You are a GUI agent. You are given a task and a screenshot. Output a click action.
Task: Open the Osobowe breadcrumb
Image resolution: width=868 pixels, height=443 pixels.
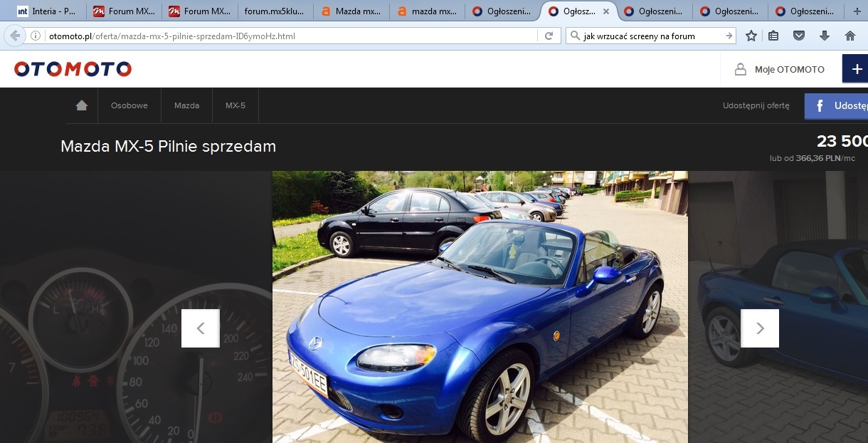(x=129, y=105)
